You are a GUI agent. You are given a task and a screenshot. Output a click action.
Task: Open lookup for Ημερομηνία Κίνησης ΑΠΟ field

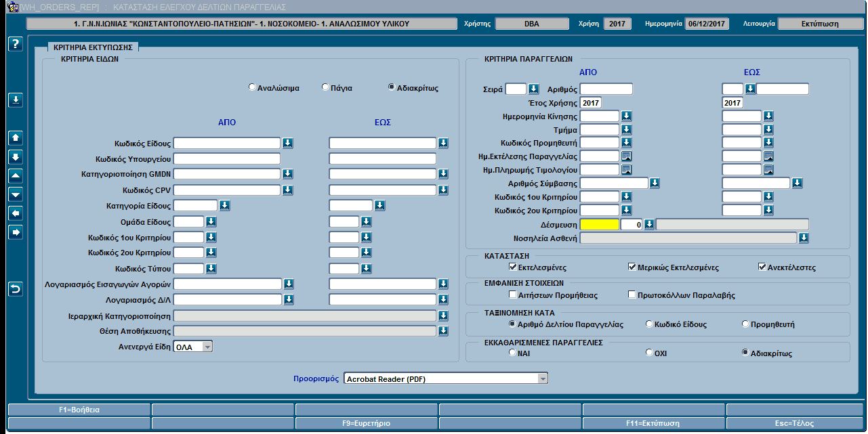(627, 116)
